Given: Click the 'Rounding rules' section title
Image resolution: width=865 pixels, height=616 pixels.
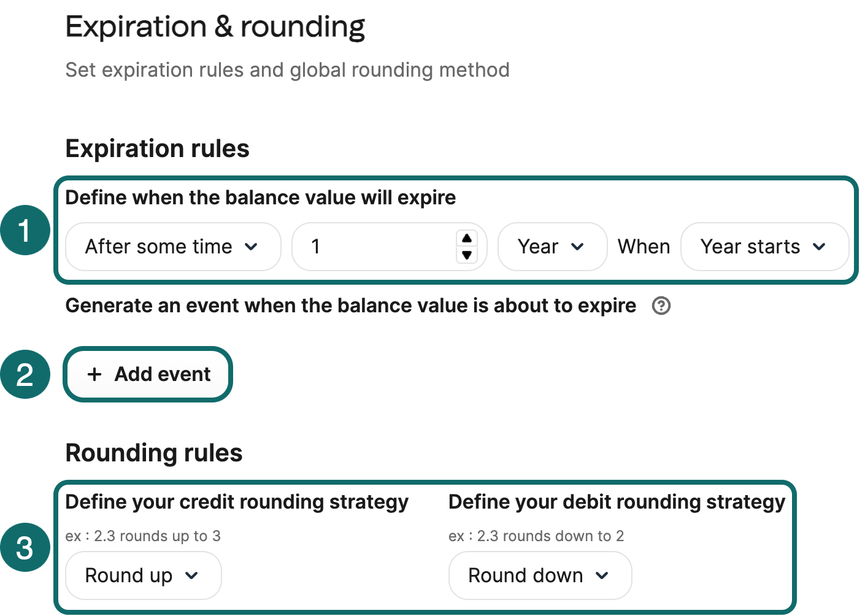Looking at the screenshot, I should [x=153, y=453].
